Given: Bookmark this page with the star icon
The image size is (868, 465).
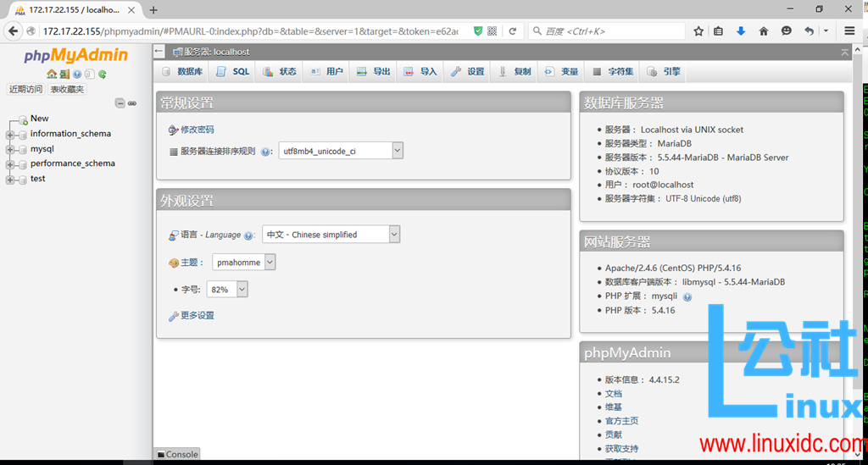Looking at the screenshot, I should coord(698,31).
